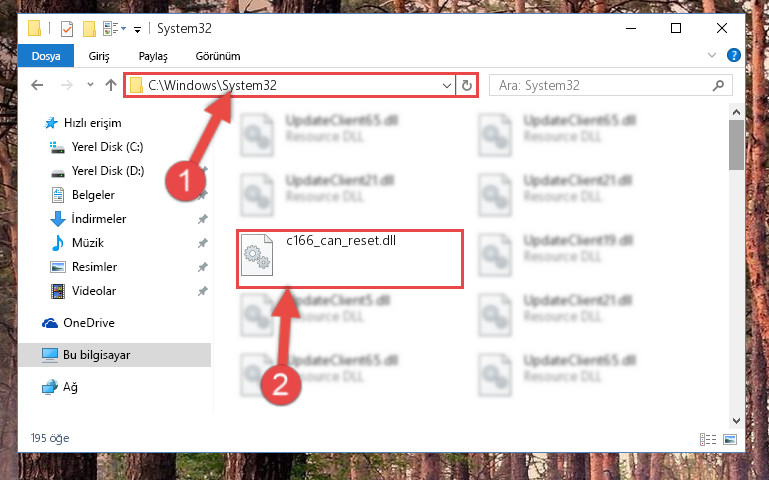Click the vertical scrollbar thumb
The height and width of the screenshot is (480, 769).
(736, 145)
